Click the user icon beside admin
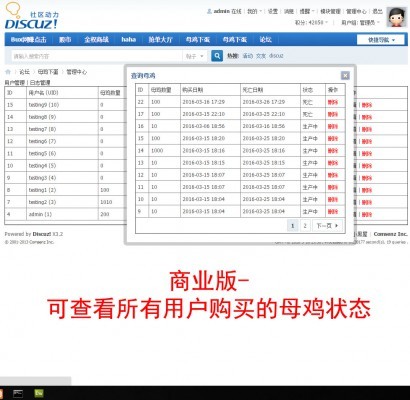This screenshot has width=410, height=400. tap(209, 11)
